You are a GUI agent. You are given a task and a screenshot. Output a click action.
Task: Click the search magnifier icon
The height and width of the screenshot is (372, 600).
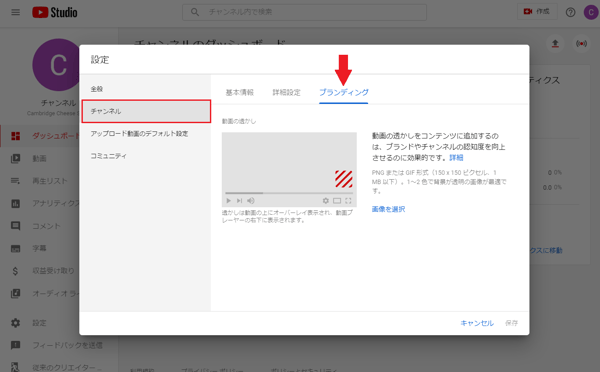[195, 12]
